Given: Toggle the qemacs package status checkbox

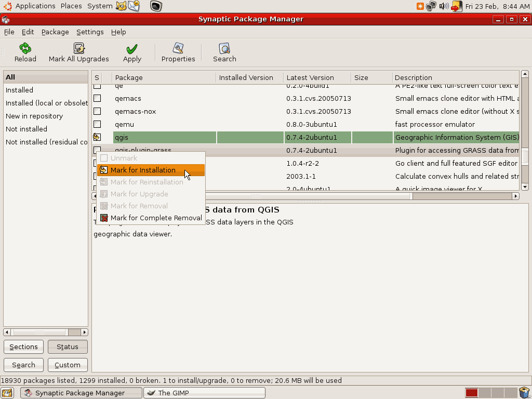Looking at the screenshot, I should 97,98.
